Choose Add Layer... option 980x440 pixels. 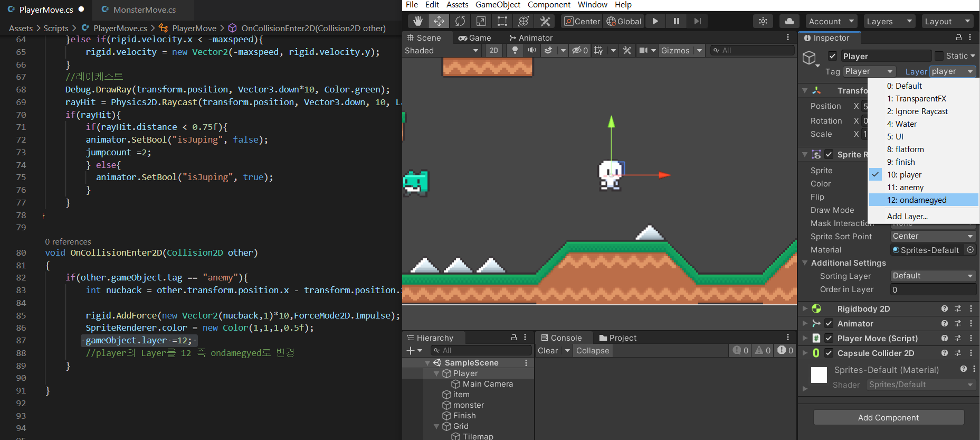coord(924,216)
